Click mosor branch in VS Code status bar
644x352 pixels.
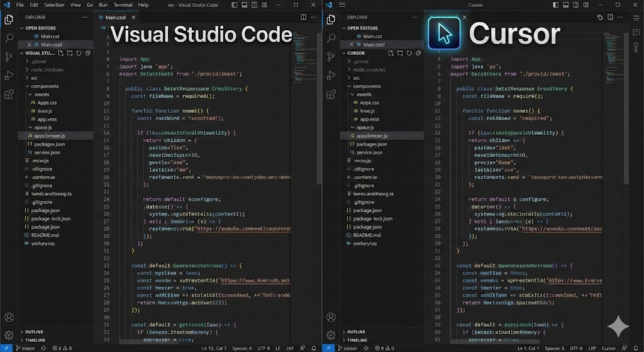pyautogui.click(x=25, y=348)
